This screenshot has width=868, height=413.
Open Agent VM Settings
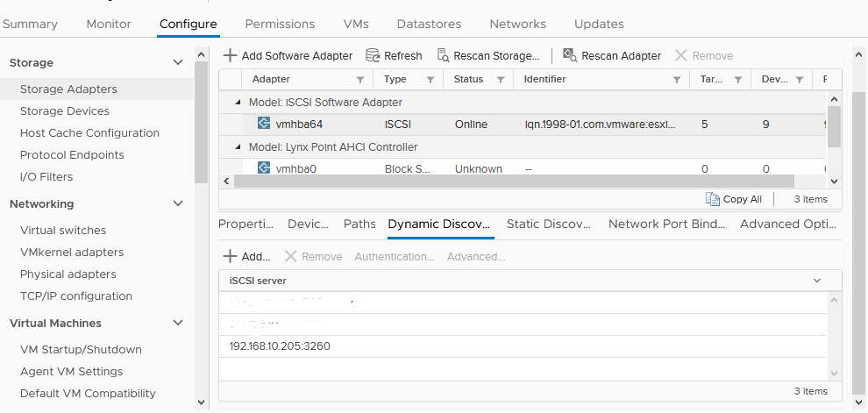point(71,372)
